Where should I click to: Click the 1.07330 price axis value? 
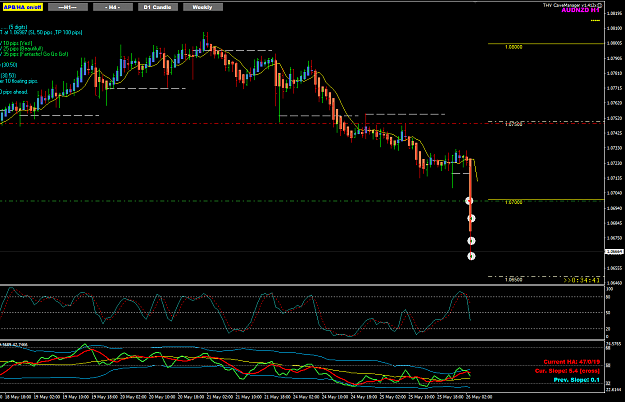pos(614,148)
